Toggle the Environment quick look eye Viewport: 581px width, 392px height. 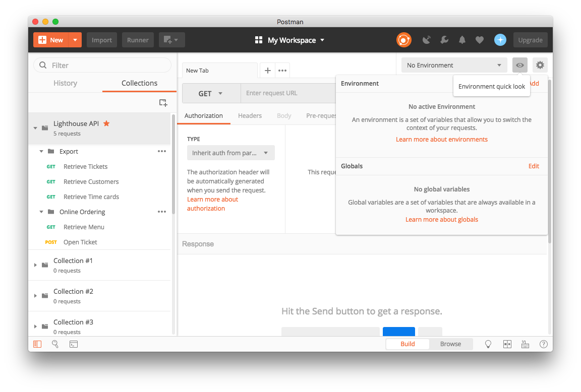(520, 65)
